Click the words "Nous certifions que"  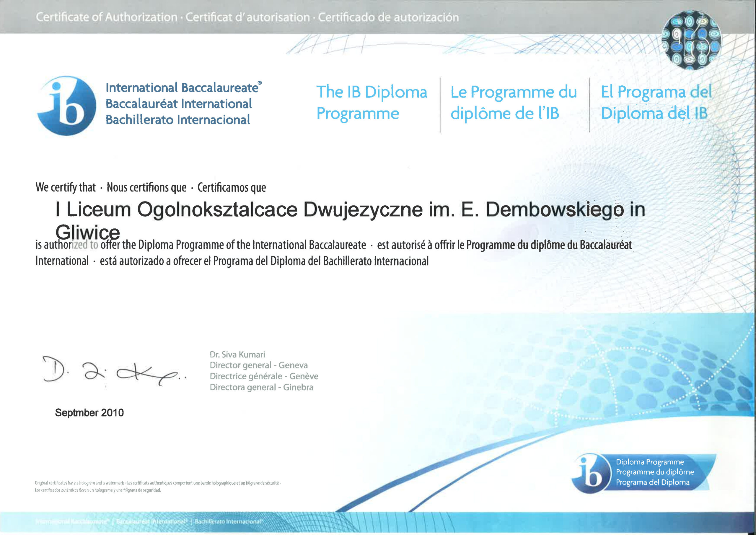pyautogui.click(x=146, y=188)
